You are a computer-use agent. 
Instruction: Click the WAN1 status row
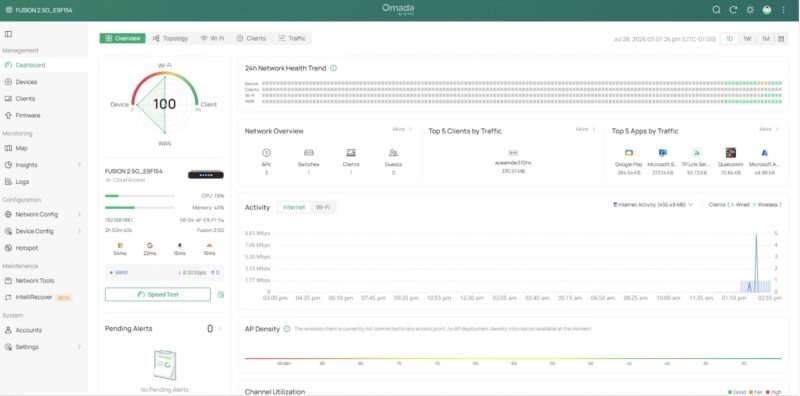coord(164,273)
